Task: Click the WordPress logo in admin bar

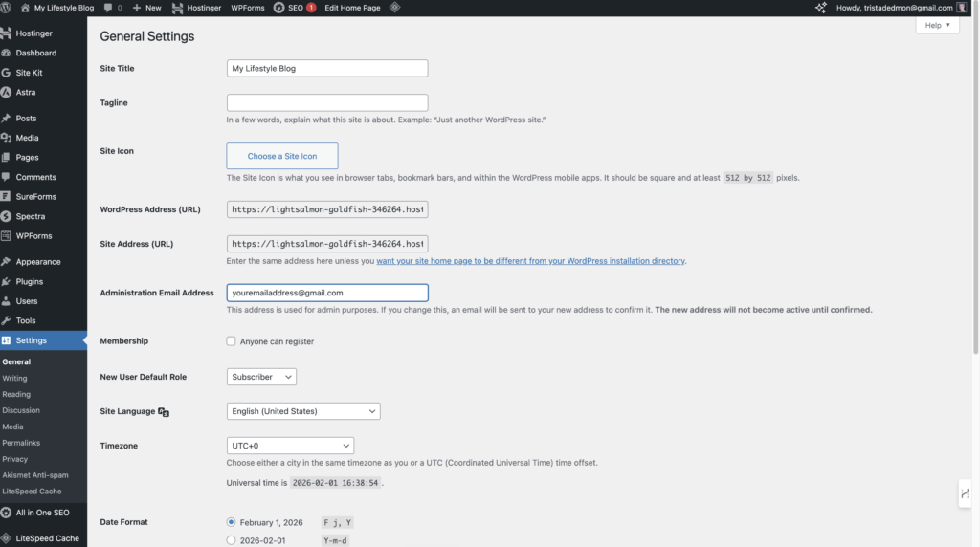Action: coord(7,8)
